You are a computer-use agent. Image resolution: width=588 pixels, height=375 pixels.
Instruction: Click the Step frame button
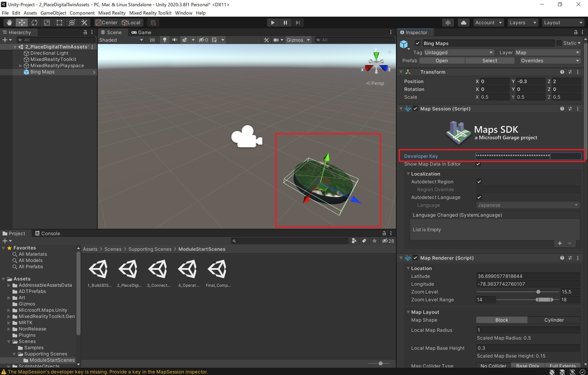click(x=298, y=23)
